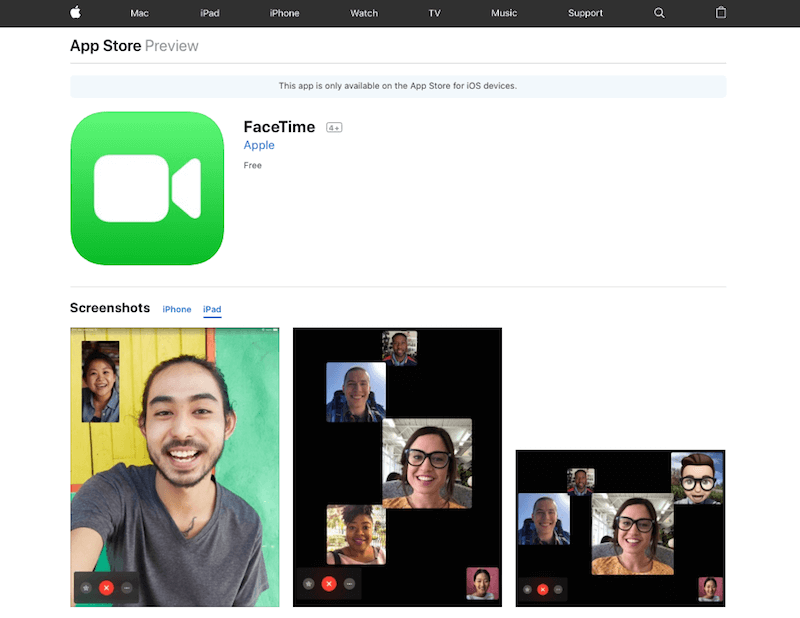The width and height of the screenshot is (800, 618).
Task: Click the 4+ age rating badge
Action: click(x=334, y=128)
